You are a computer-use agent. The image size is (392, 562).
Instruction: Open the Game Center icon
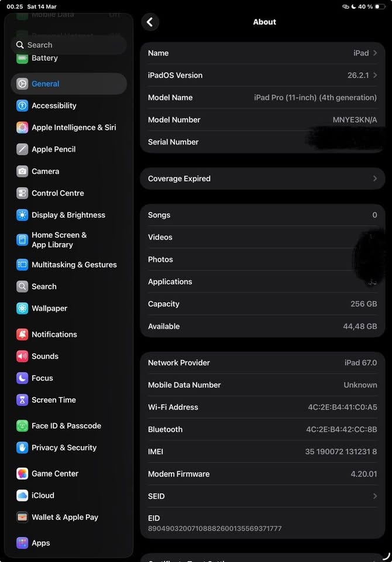coord(22,474)
